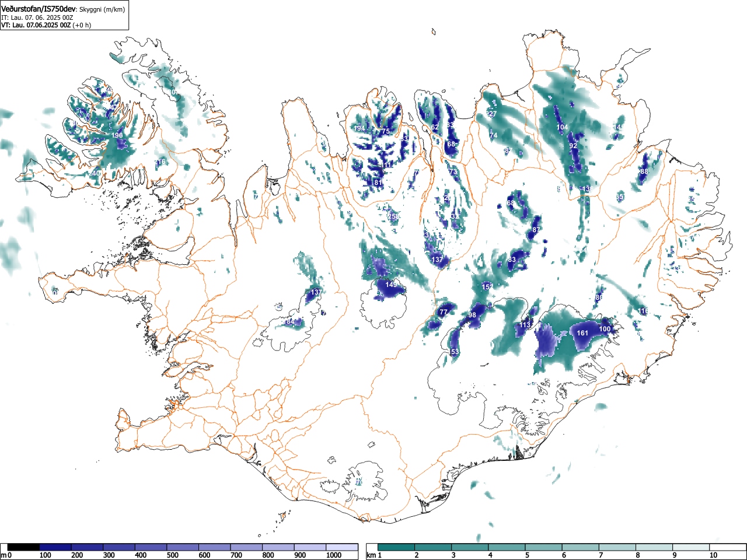This screenshot has height=560, width=747.
Task: Click the 149 visibility value on the map
Action: pos(391,285)
